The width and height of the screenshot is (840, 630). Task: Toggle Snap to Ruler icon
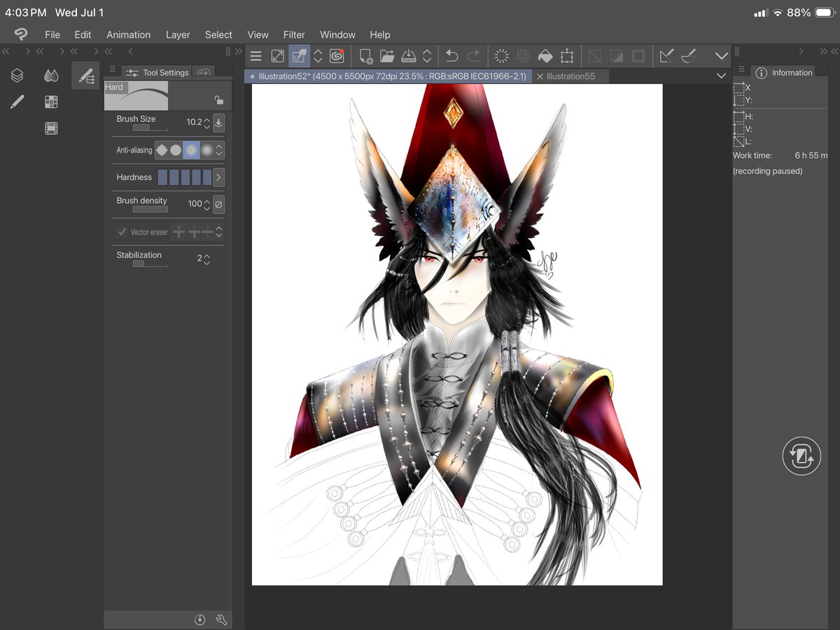pos(666,56)
